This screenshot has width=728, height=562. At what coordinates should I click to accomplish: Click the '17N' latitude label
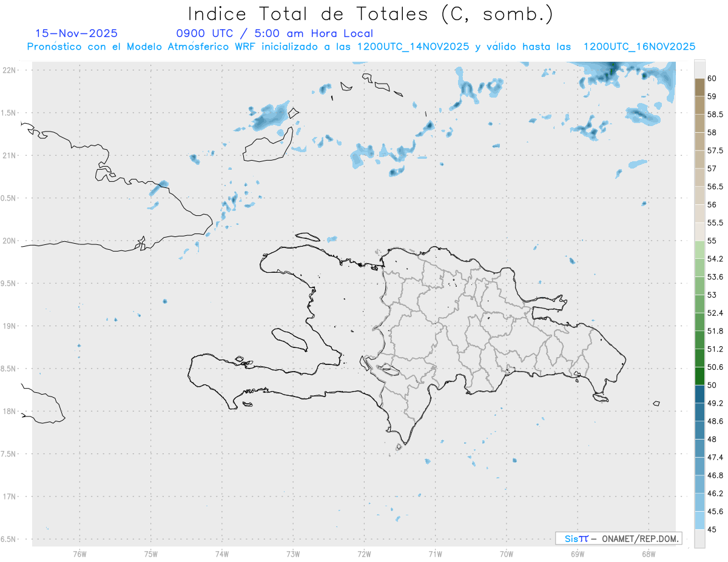tap(9, 497)
